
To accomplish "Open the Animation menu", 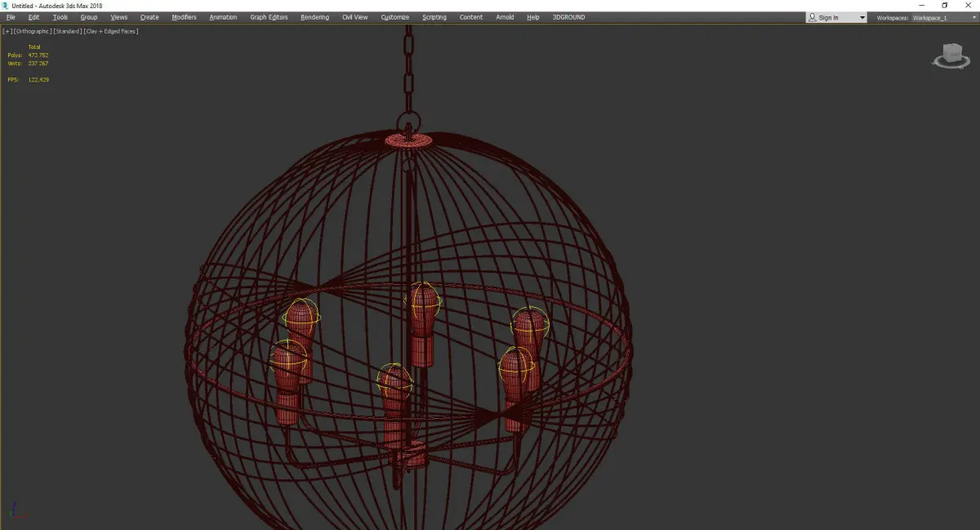I will click(223, 17).
